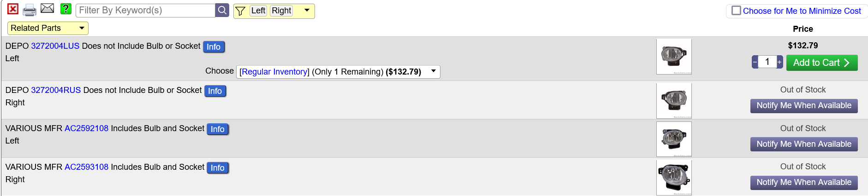Increase quantity with the plus stepper
Image resolution: width=868 pixels, height=196 pixels.
(x=779, y=62)
